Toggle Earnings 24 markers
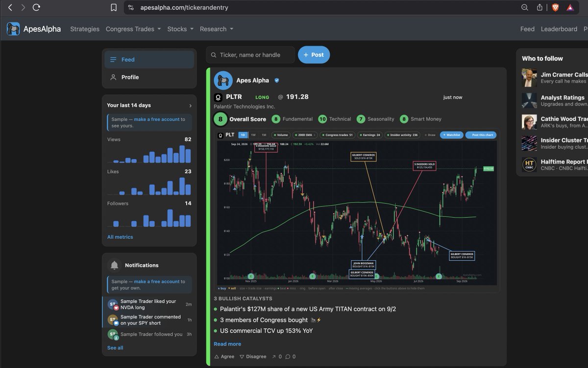The height and width of the screenshot is (368, 588). (370, 135)
